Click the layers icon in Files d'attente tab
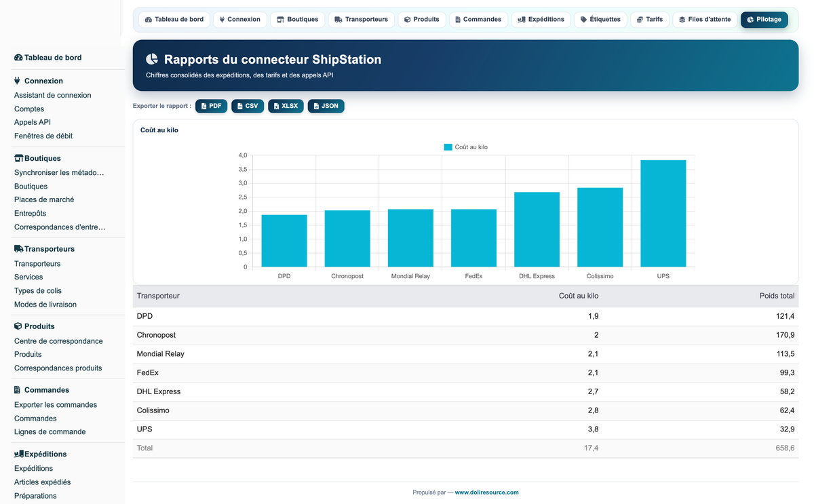814x504 pixels. coord(682,20)
